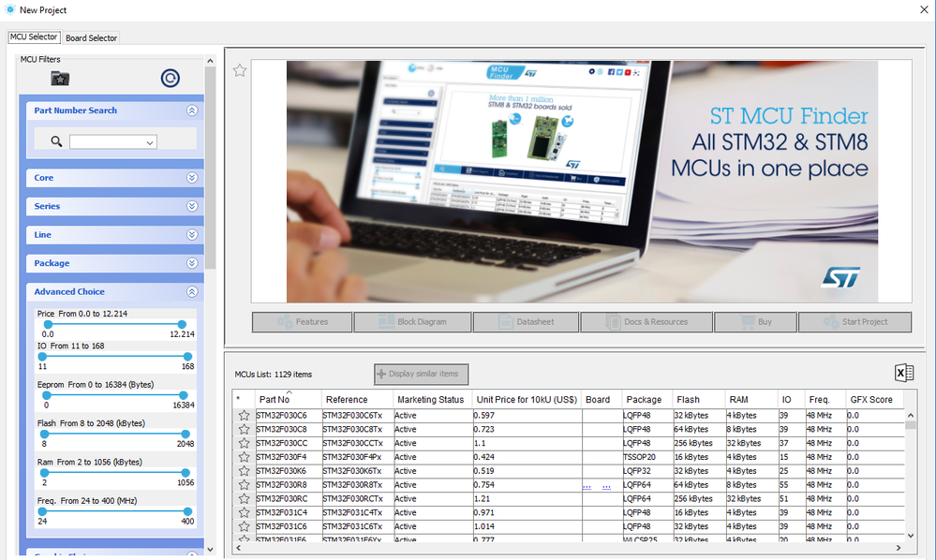Click the Buy button

click(x=756, y=322)
